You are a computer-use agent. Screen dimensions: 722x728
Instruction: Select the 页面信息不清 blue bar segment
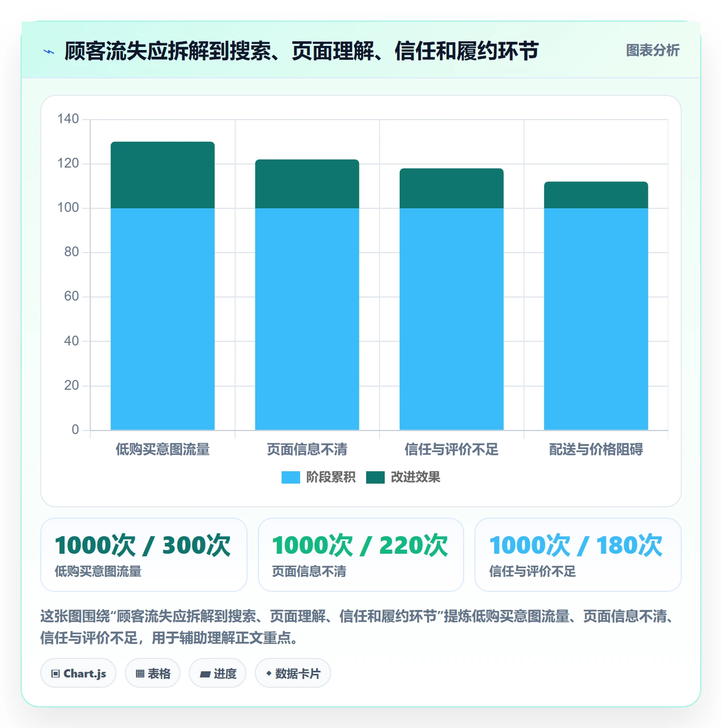click(307, 319)
